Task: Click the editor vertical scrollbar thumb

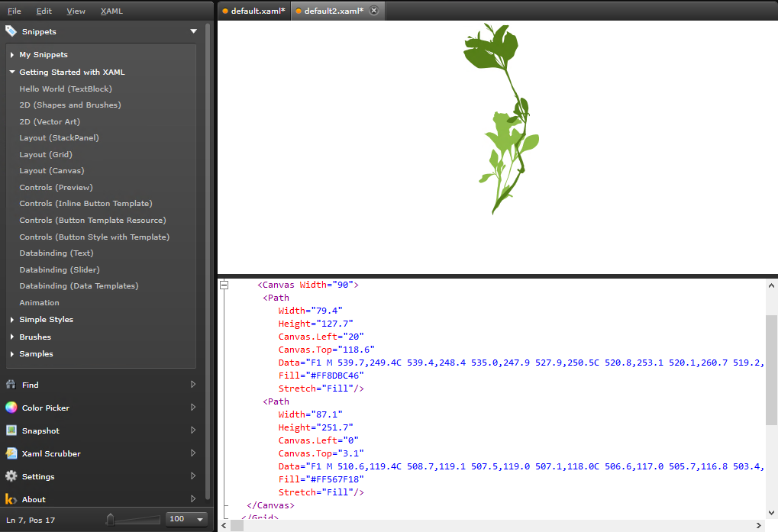Action: 771,370
